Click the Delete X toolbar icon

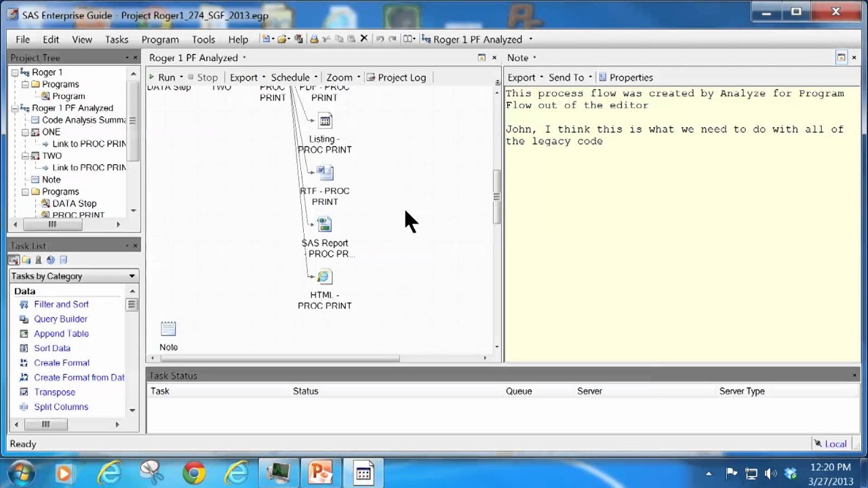tap(364, 39)
